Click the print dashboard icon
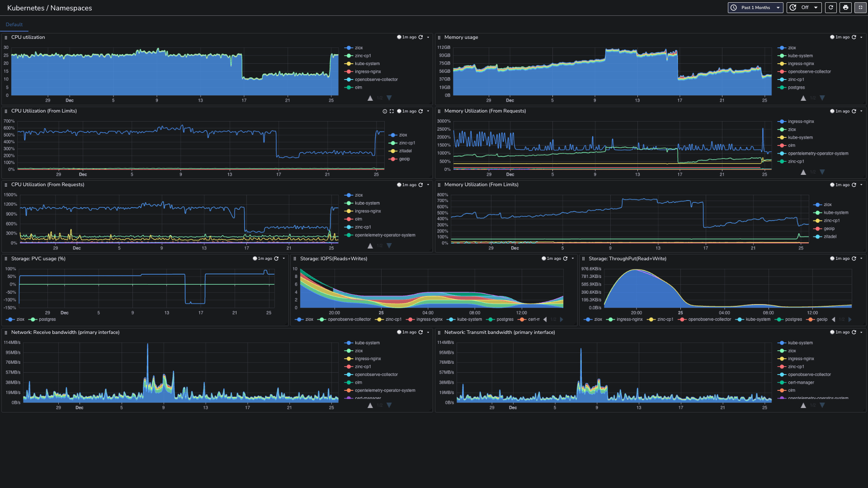 tap(845, 8)
